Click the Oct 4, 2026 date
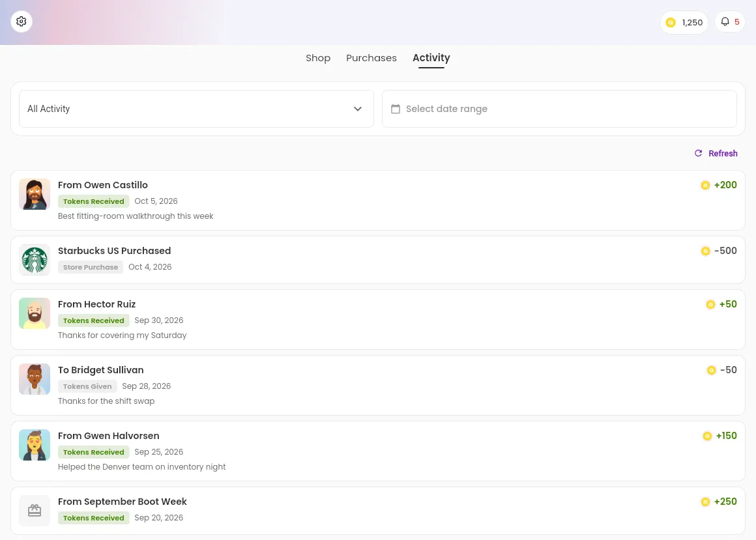Image resolution: width=756 pixels, height=540 pixels. [x=150, y=267]
